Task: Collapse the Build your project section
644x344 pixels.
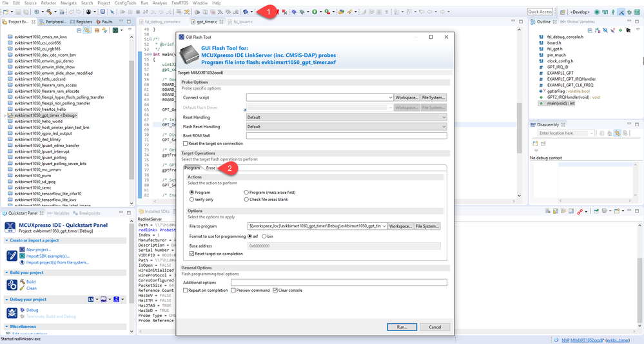Action: 6,272
